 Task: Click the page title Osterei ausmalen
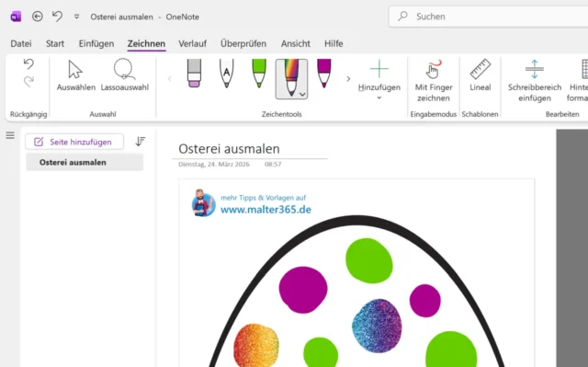pyautogui.click(x=229, y=149)
